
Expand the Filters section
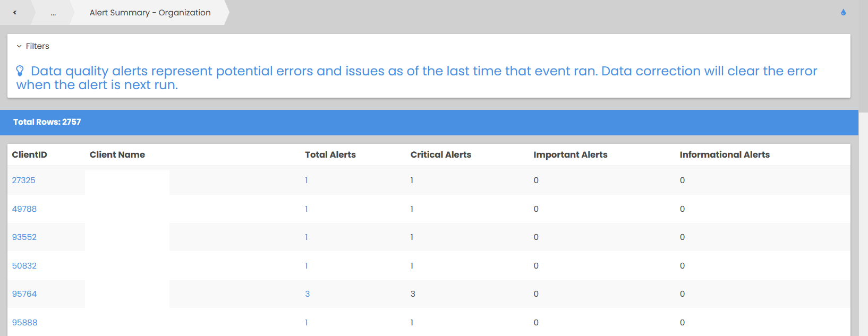click(x=33, y=46)
